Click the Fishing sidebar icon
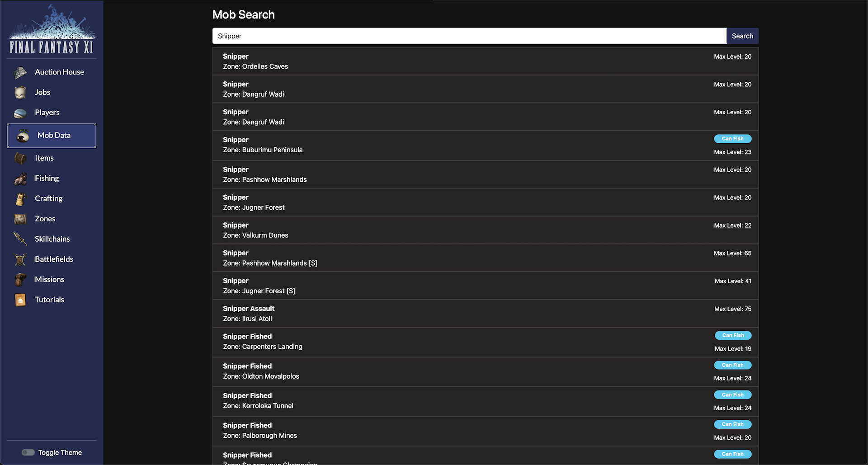This screenshot has width=868, height=465. click(x=20, y=179)
